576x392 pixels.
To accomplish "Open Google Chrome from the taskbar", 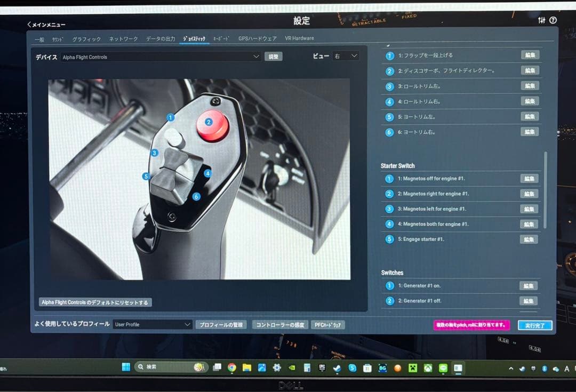I will (x=232, y=367).
